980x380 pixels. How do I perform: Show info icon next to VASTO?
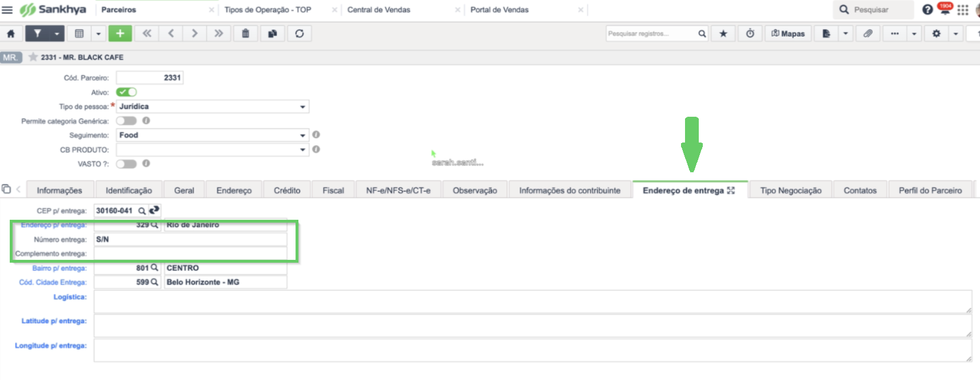(146, 163)
